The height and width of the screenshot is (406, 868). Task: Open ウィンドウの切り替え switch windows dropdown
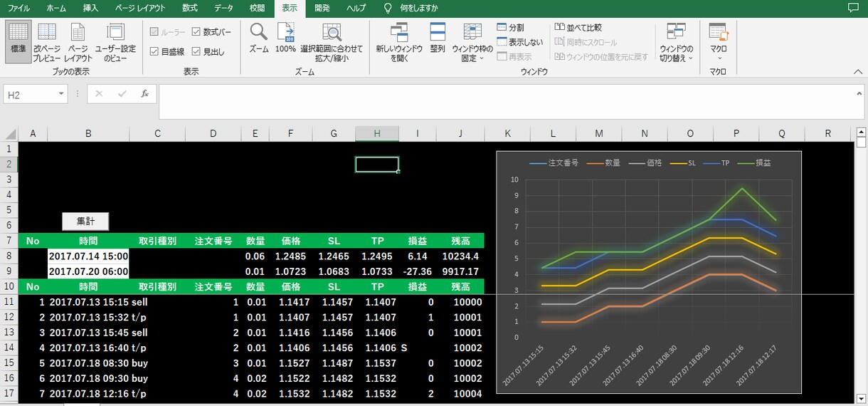(x=677, y=42)
